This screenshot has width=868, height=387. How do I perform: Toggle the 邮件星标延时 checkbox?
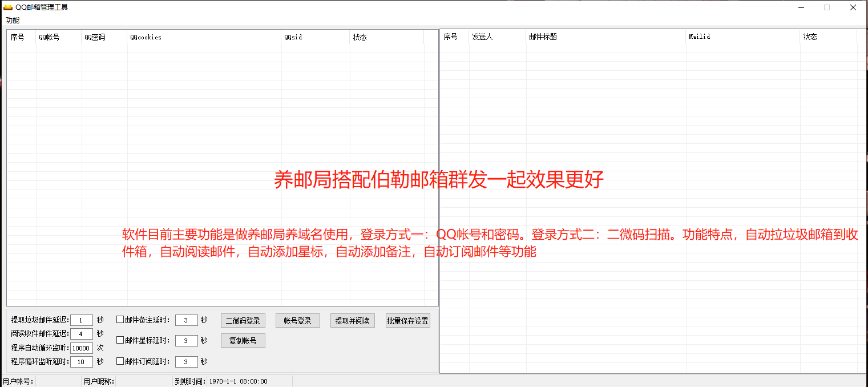[120, 340]
